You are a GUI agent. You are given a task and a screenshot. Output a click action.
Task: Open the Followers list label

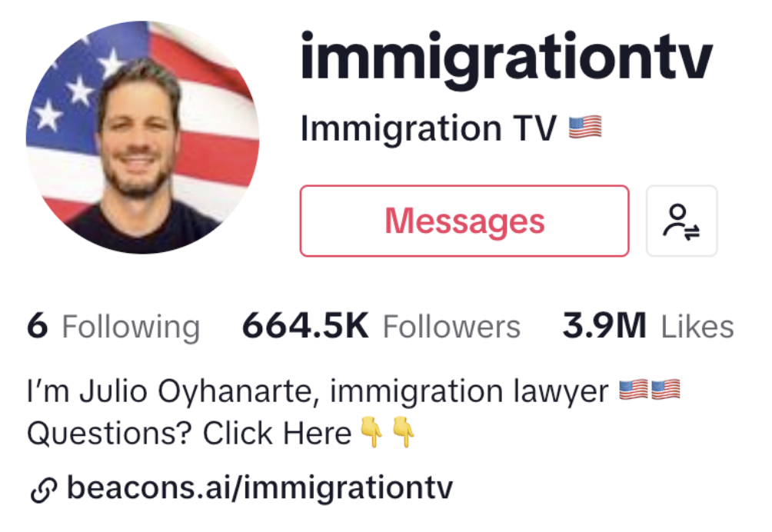[451, 327]
